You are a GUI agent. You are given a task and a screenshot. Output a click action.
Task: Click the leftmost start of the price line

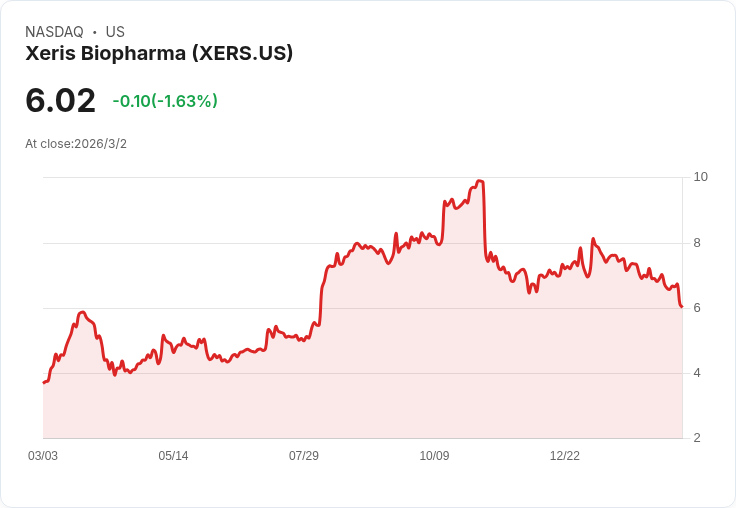(x=44, y=382)
